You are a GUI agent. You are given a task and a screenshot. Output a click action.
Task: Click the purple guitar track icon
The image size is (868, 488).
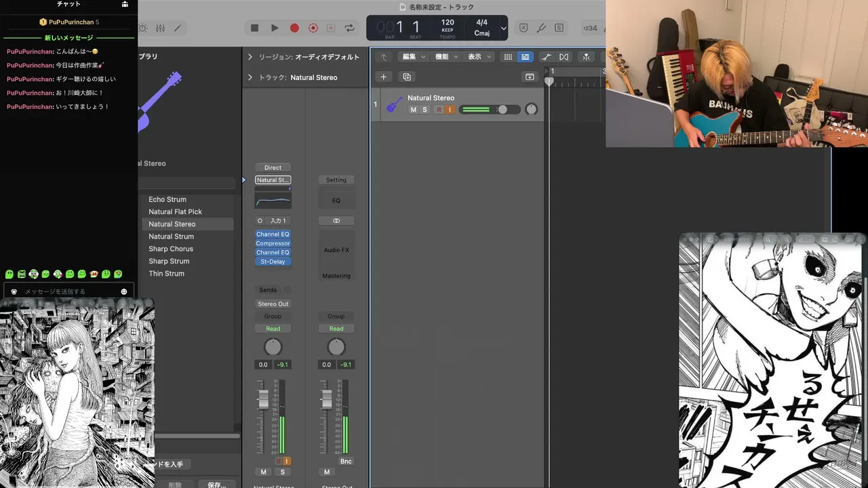point(394,104)
